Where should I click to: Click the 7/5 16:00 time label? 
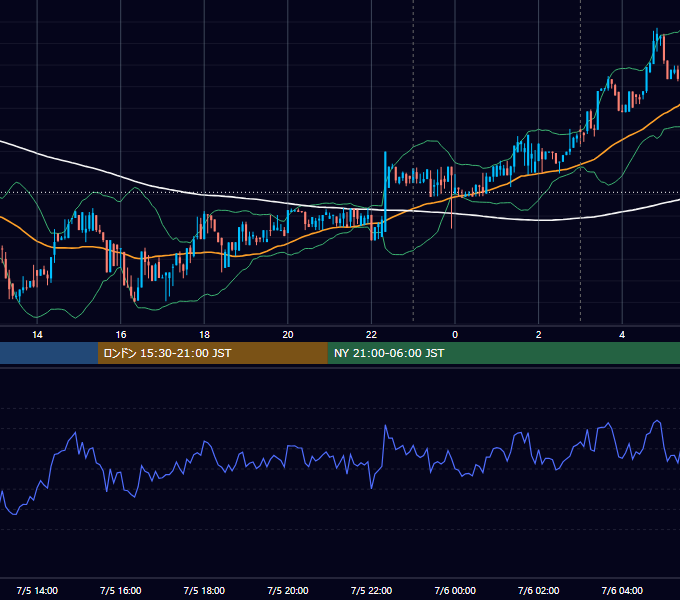point(121,590)
